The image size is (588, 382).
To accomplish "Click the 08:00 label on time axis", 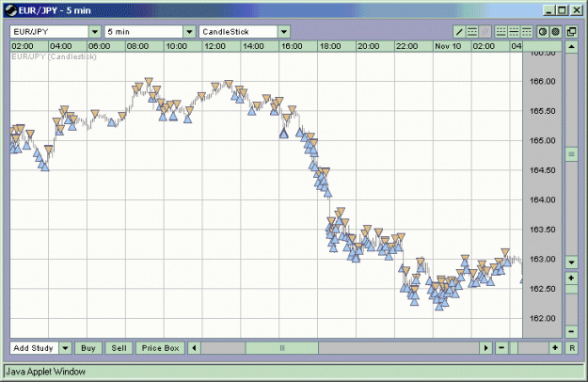I will coord(137,46).
